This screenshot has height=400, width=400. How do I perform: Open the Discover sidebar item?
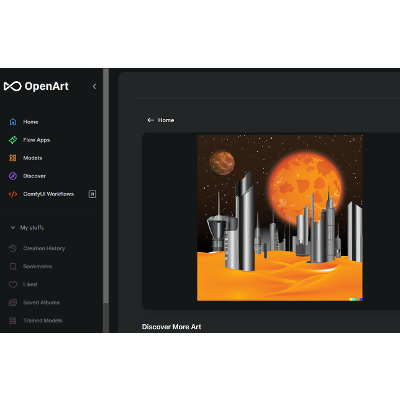34,176
